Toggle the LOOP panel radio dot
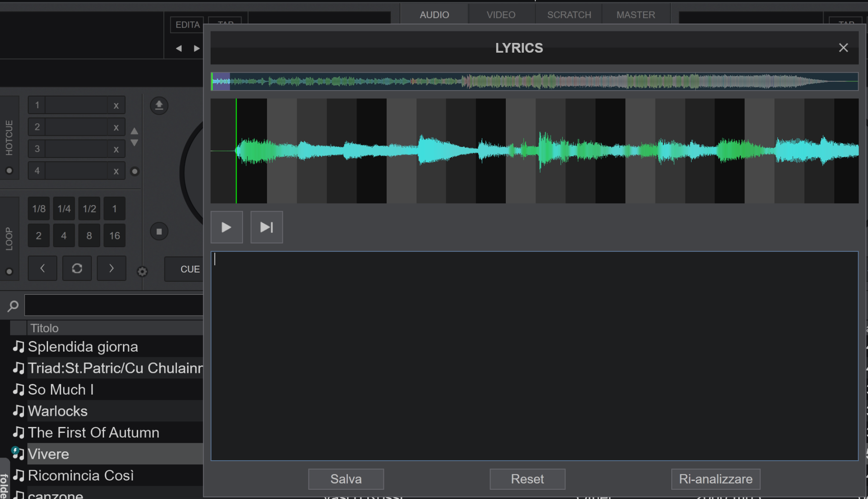 (9, 272)
